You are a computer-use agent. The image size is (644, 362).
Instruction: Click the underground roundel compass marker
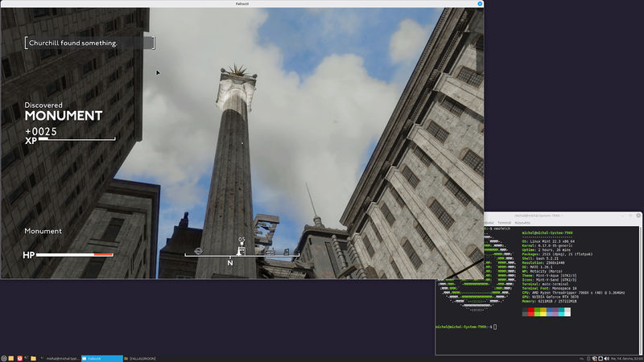198,251
